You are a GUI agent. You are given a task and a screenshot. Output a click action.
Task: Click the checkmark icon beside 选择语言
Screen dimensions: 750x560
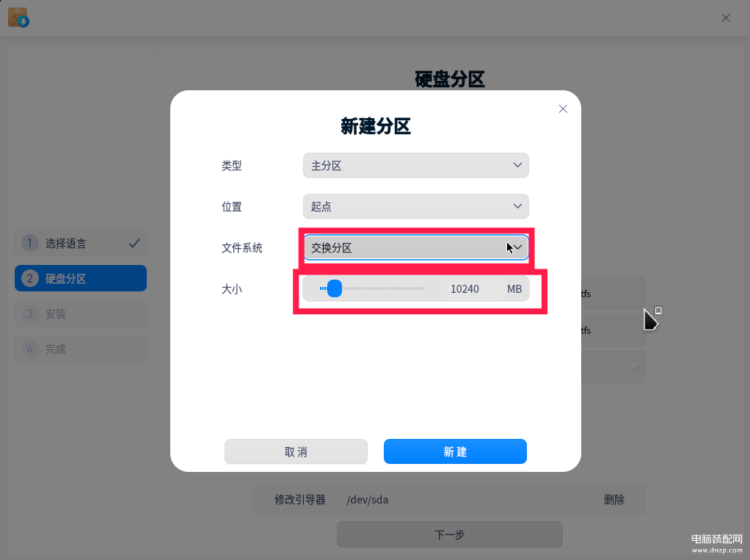pos(134,243)
